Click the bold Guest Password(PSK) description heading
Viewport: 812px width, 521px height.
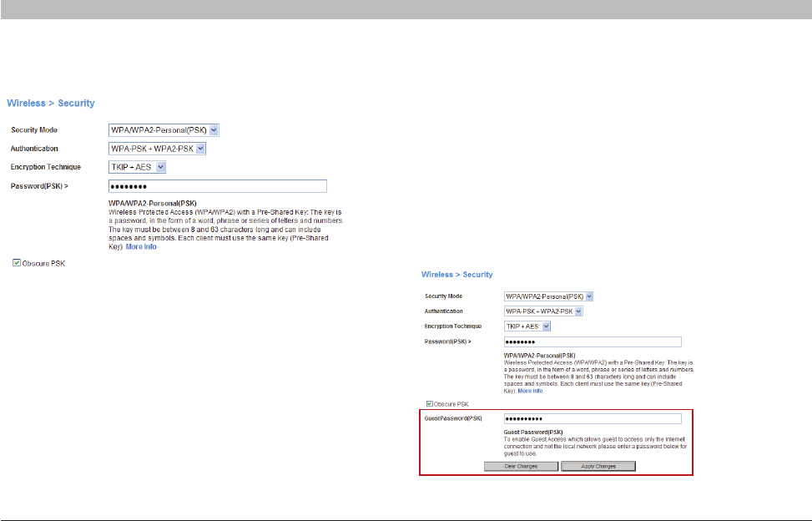coord(527,432)
